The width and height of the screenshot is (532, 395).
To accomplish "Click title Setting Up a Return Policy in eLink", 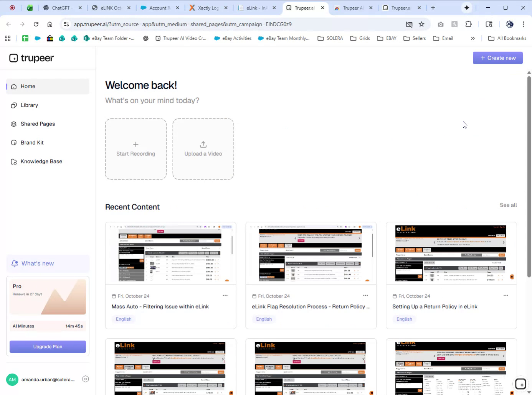I will tap(435, 306).
